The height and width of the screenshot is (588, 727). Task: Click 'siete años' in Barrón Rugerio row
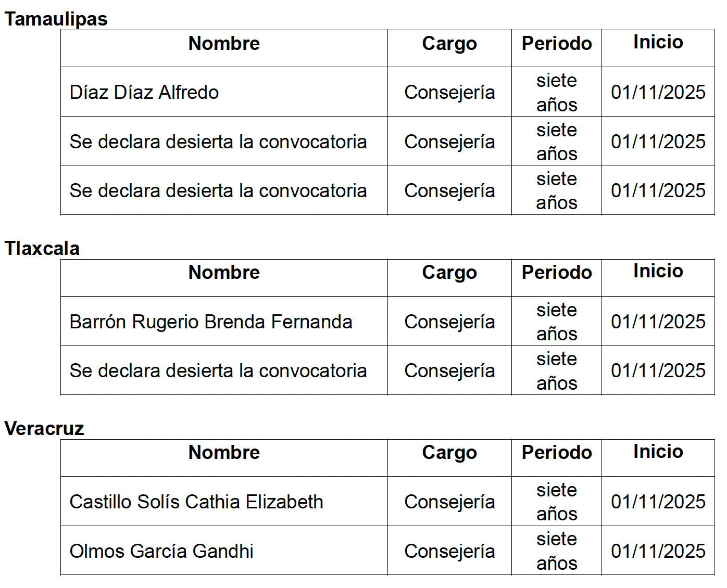point(557,322)
